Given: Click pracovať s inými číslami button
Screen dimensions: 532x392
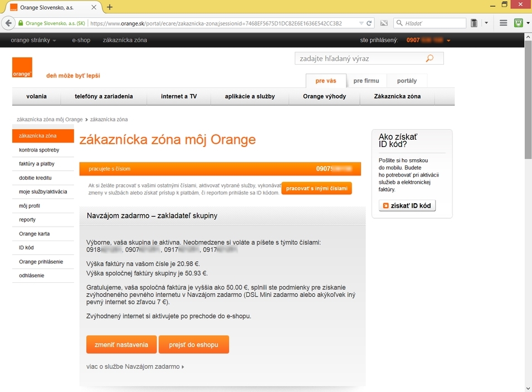Looking at the screenshot, I should 316,188.
